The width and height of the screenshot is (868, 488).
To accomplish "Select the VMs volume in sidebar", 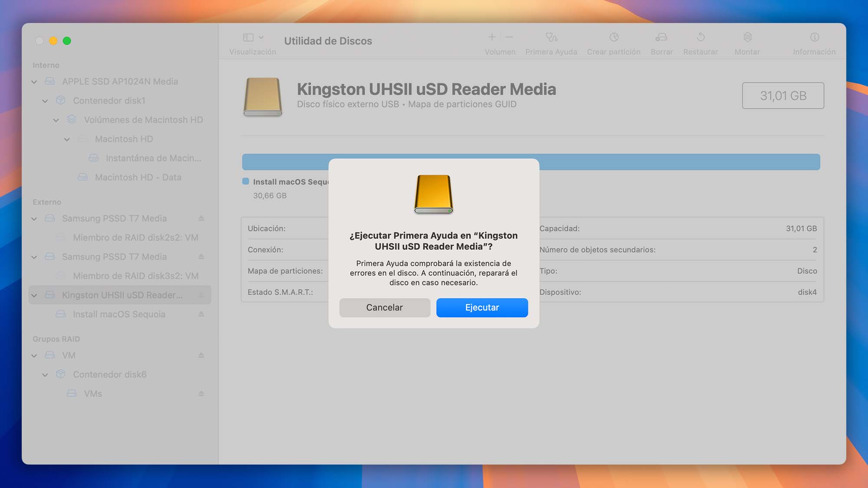I will [120, 393].
